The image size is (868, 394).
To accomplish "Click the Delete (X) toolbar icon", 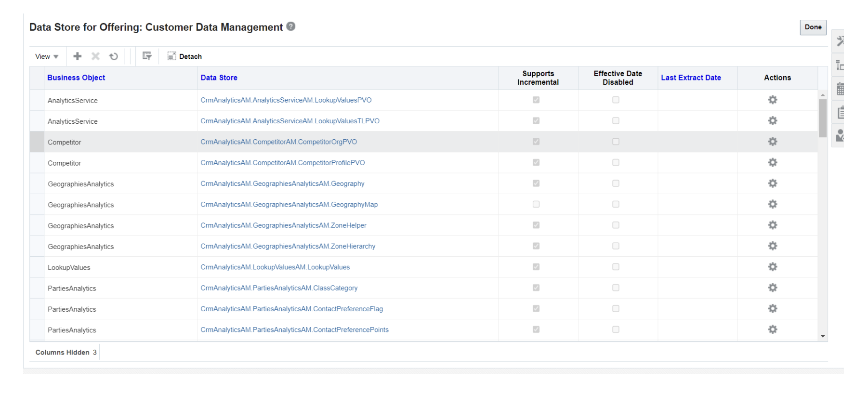I will pyautogui.click(x=95, y=56).
